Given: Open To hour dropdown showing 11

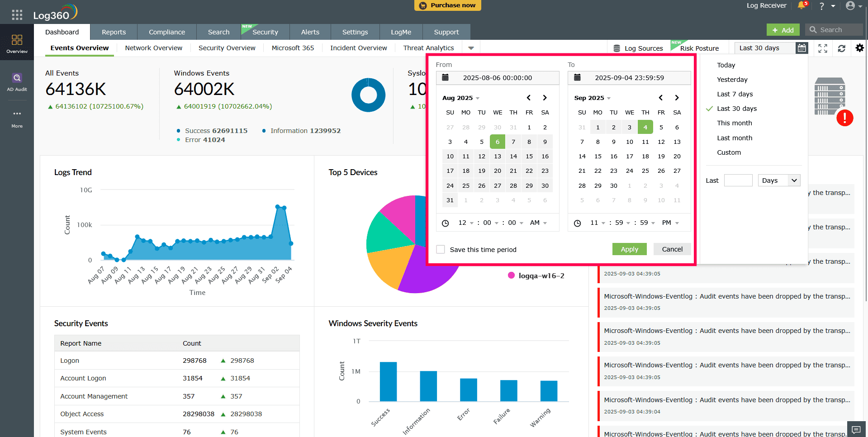Looking at the screenshot, I should coord(598,223).
